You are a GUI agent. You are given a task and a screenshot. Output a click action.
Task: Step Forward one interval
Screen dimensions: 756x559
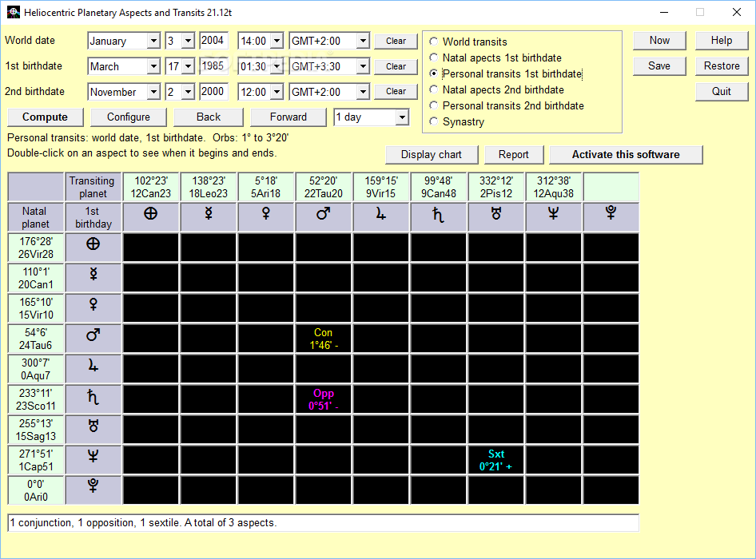pyautogui.click(x=288, y=117)
